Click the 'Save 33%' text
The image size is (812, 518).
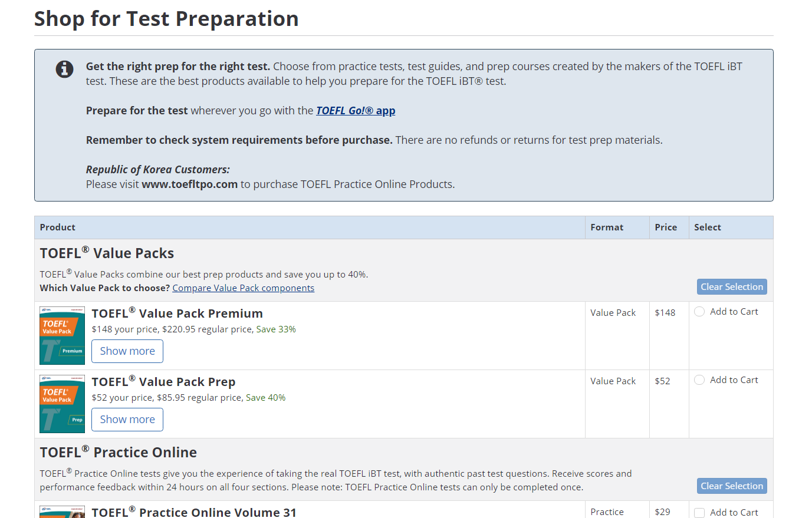(276, 329)
